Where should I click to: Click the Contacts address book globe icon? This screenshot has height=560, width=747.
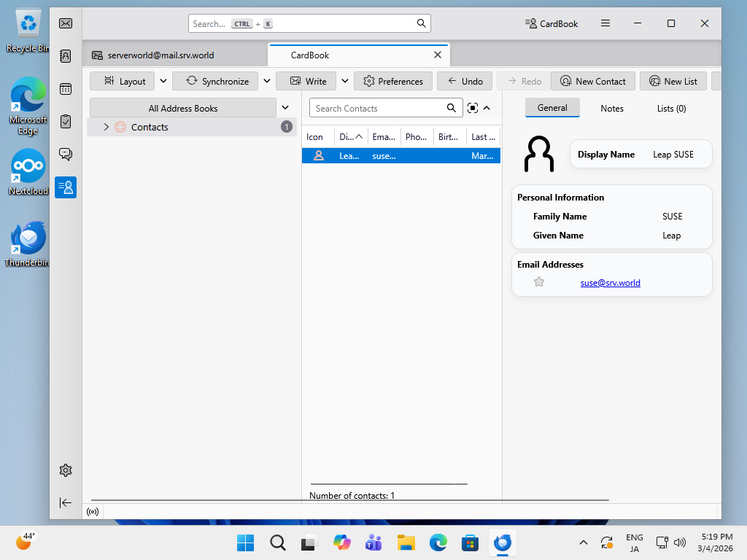click(x=120, y=127)
